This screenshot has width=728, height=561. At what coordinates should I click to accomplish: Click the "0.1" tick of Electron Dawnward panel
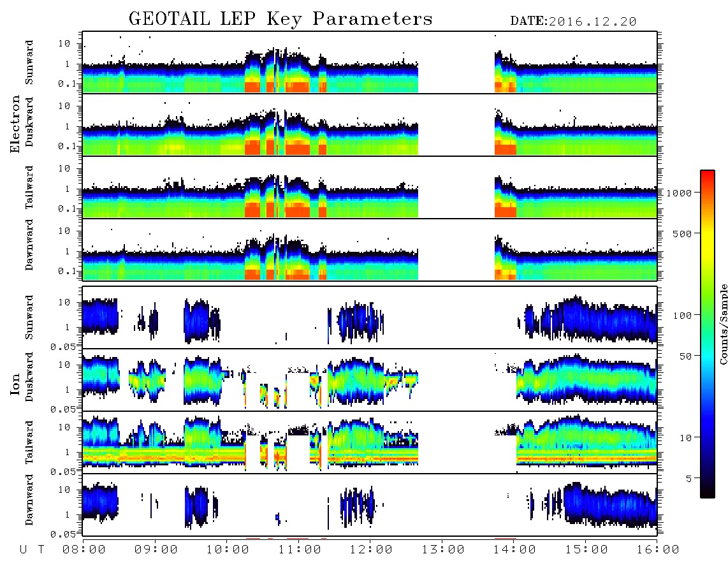pyautogui.click(x=68, y=271)
